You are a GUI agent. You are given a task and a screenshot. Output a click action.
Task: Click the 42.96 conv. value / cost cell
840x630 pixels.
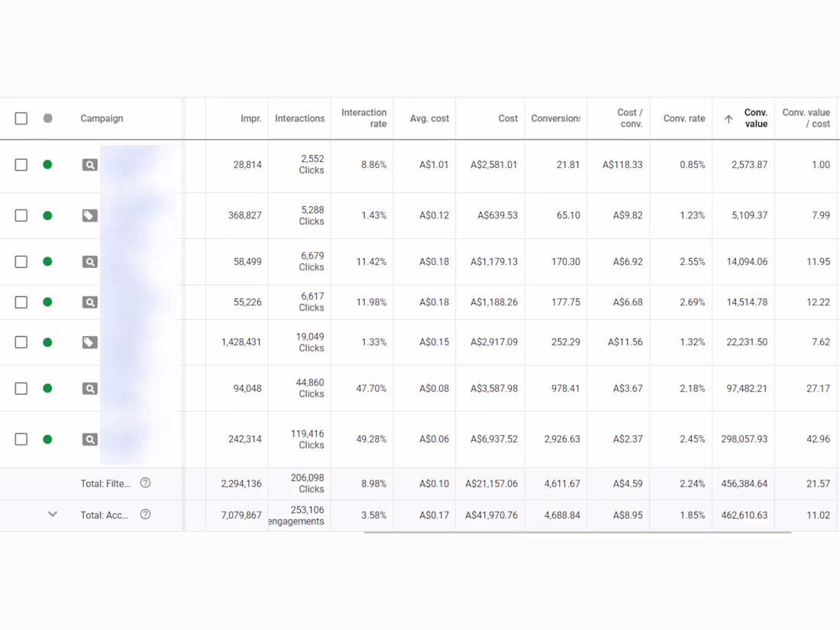[818, 439]
